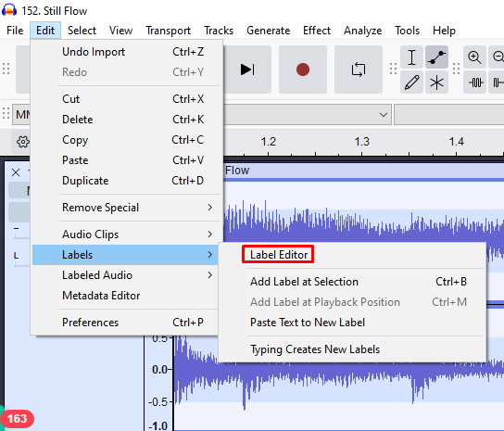Toggle Typing Creates New Labels

(352, 349)
